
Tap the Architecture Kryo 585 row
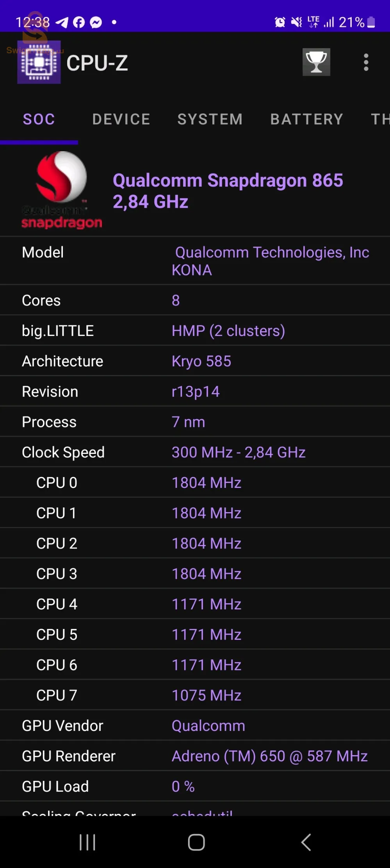[x=195, y=361]
